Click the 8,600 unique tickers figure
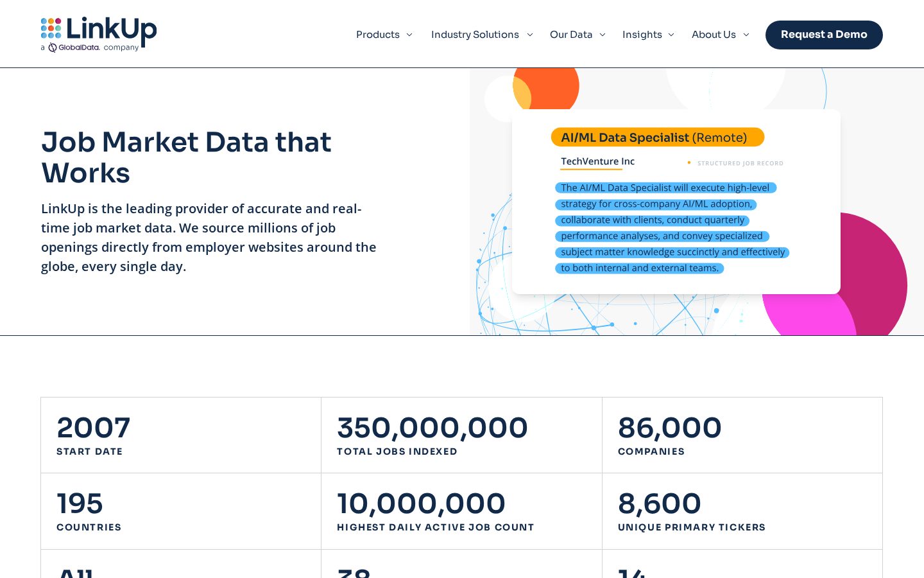924x578 pixels. [660, 504]
